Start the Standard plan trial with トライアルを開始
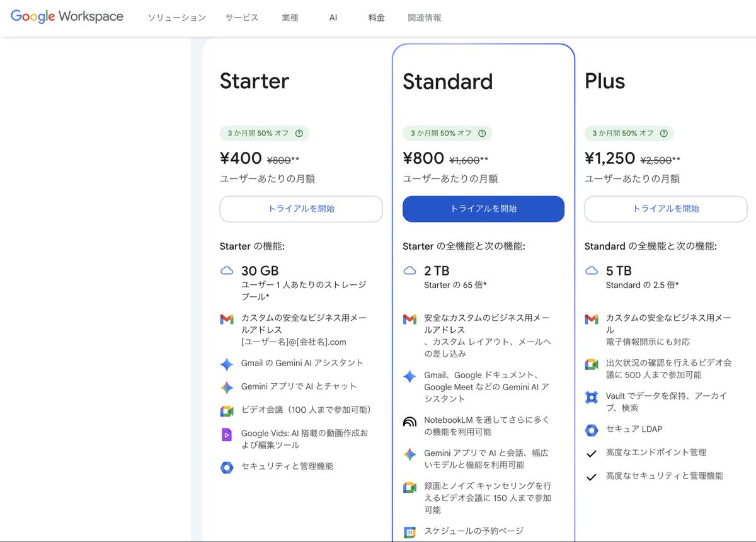Screen dimensions: 756x542 tap(483, 209)
